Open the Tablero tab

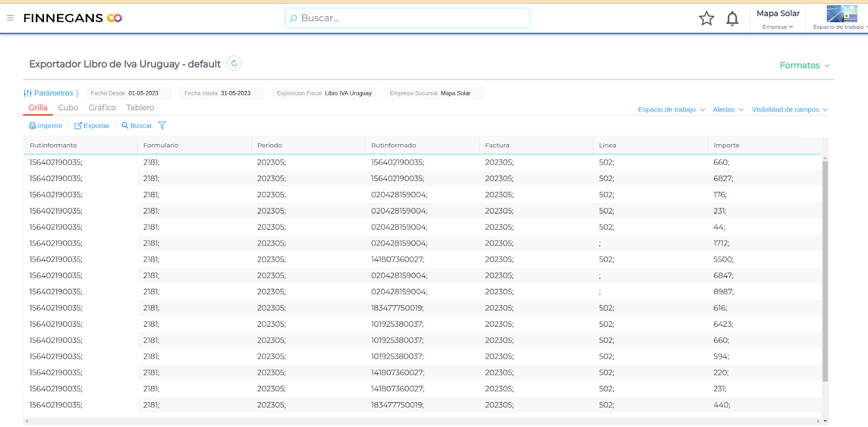click(140, 108)
